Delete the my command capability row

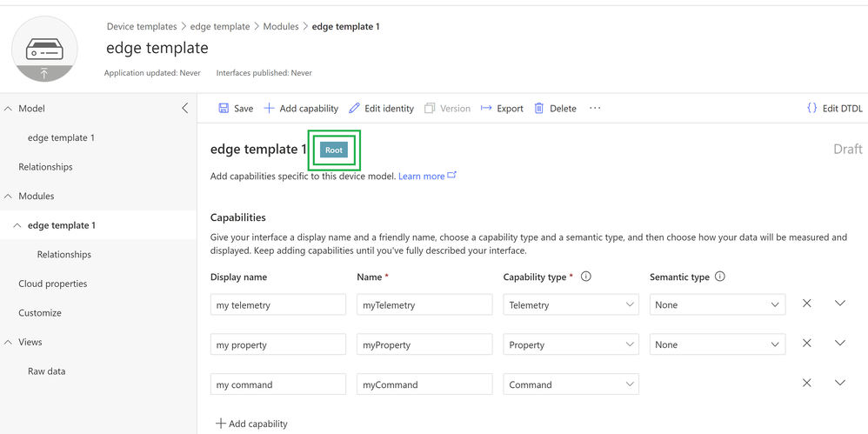[807, 384]
